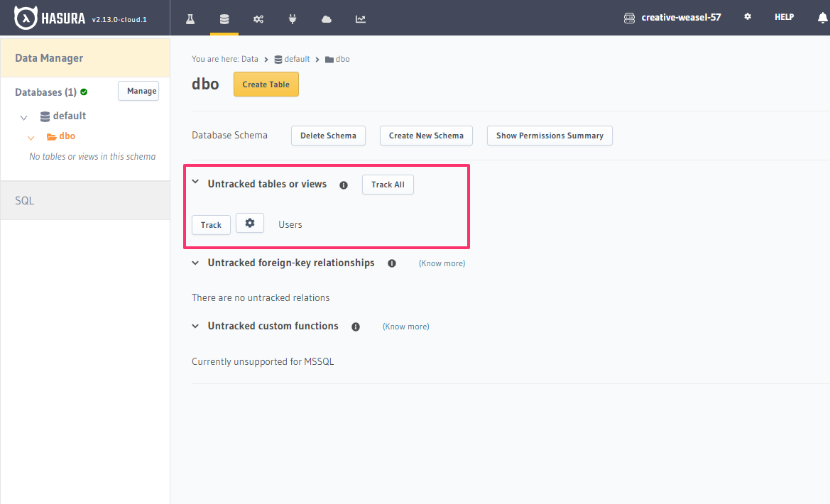Open Monitoring chart icon in navbar
This screenshot has width=830, height=504.
pos(361,19)
